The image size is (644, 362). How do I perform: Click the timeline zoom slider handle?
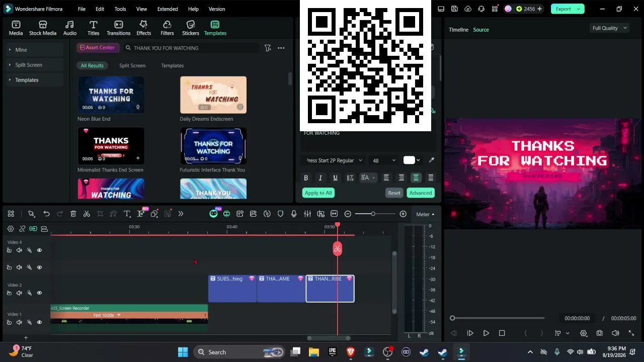[373, 214]
